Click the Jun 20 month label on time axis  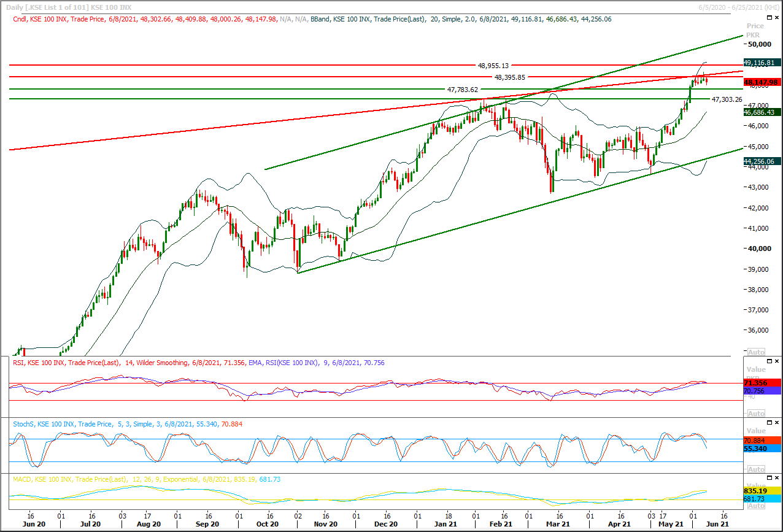34,525
